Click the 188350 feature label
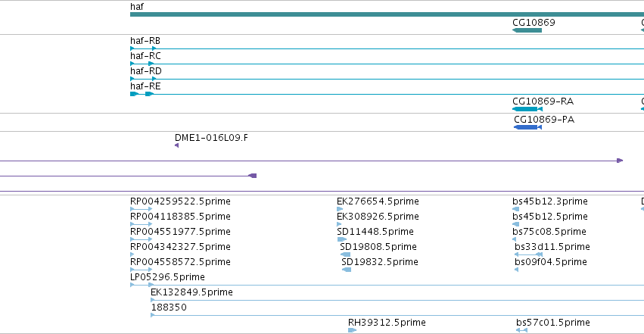 point(169,307)
